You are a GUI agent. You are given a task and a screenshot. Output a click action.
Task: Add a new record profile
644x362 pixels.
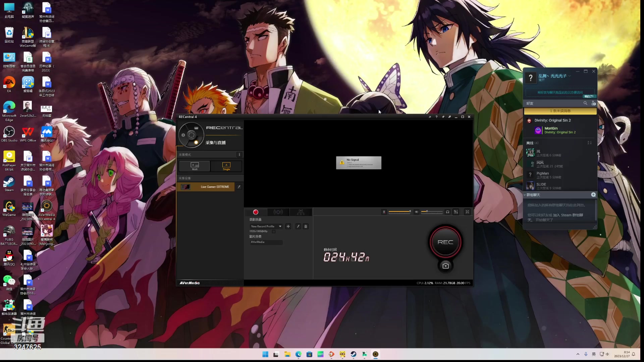[x=288, y=227]
